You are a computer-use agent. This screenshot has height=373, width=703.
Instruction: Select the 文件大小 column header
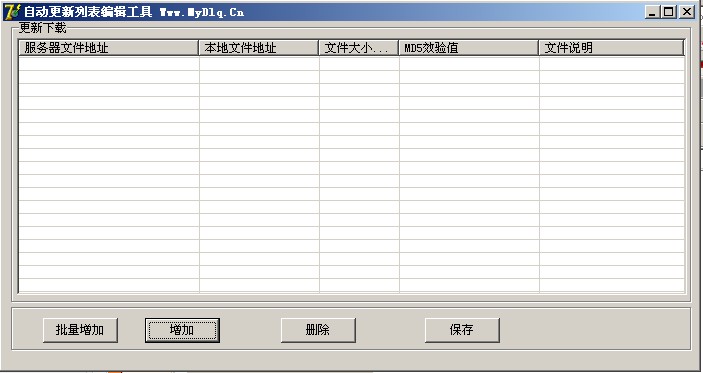359,48
